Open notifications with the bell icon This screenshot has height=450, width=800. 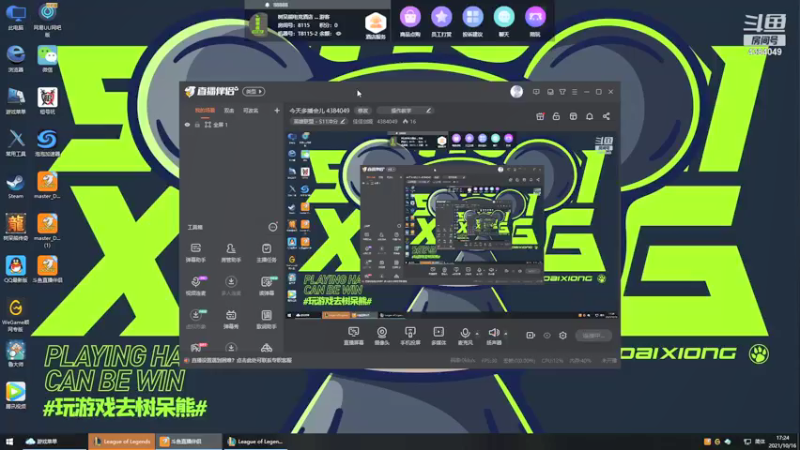[589, 116]
